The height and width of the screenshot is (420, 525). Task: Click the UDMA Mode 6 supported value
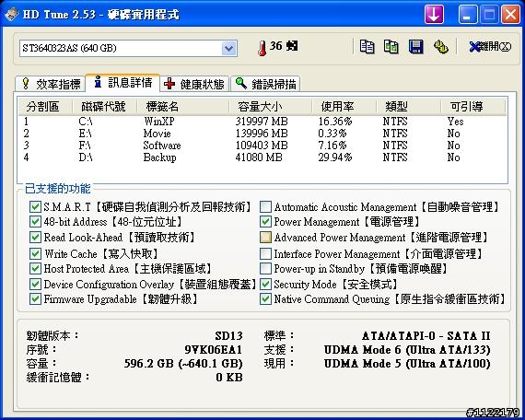(x=407, y=350)
